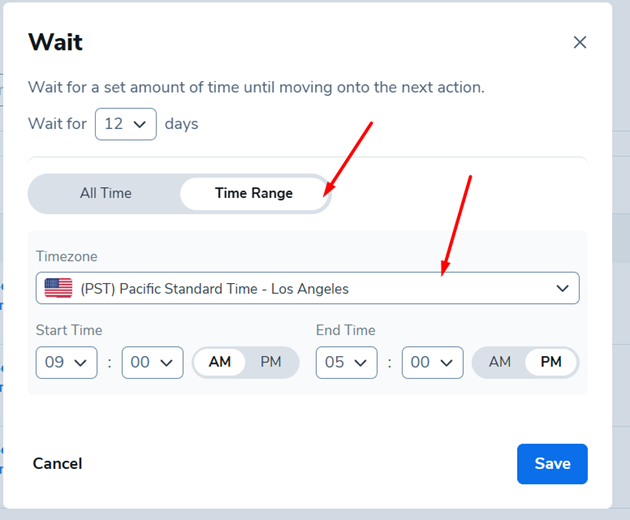Image resolution: width=630 pixels, height=520 pixels.
Task: Close the Wait dialog with X icon
Action: (579, 43)
